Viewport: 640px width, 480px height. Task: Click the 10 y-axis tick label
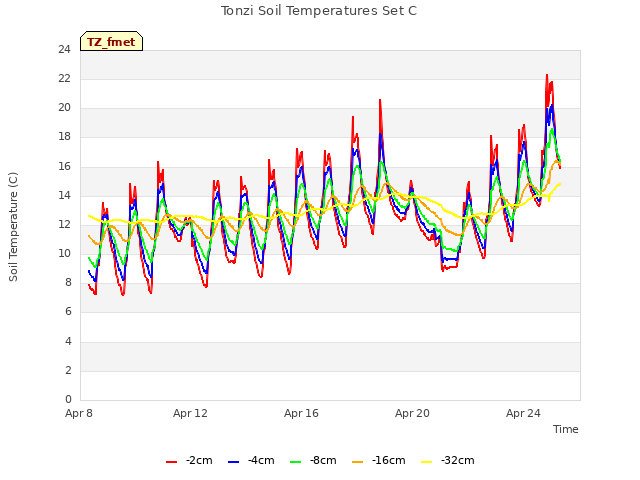[x=64, y=253]
